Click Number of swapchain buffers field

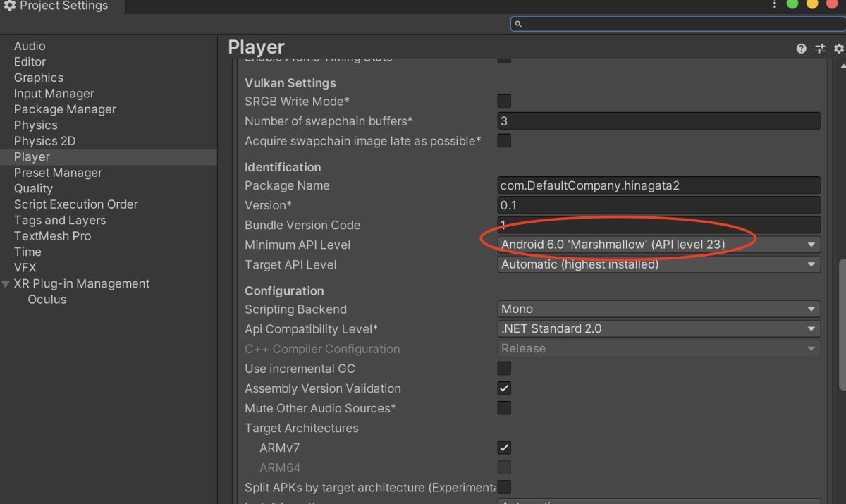point(659,121)
